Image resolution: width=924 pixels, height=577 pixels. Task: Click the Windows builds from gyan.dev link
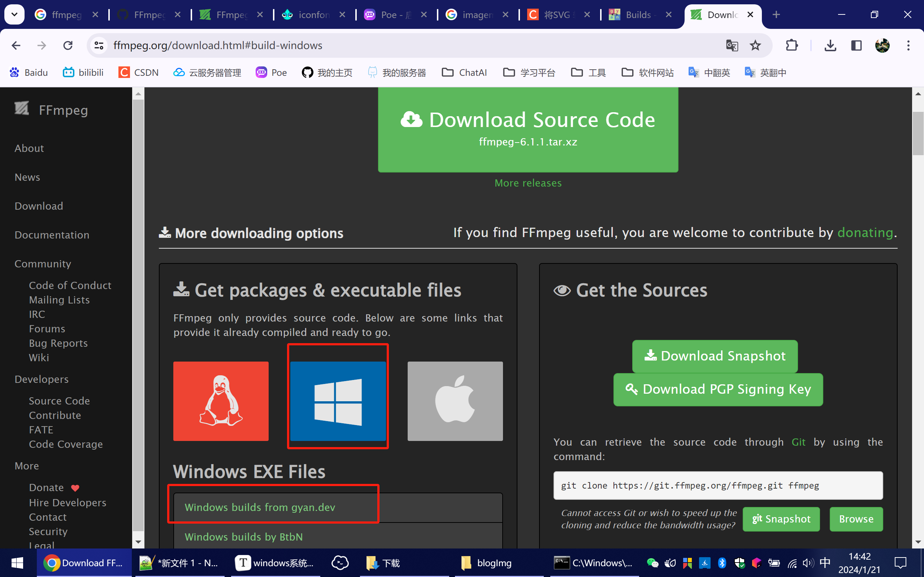coord(260,507)
